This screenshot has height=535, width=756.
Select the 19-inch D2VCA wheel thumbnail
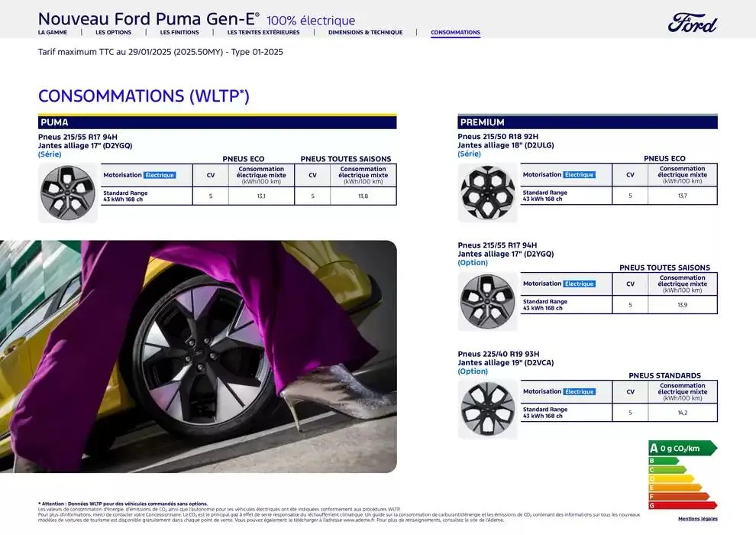pos(488,409)
